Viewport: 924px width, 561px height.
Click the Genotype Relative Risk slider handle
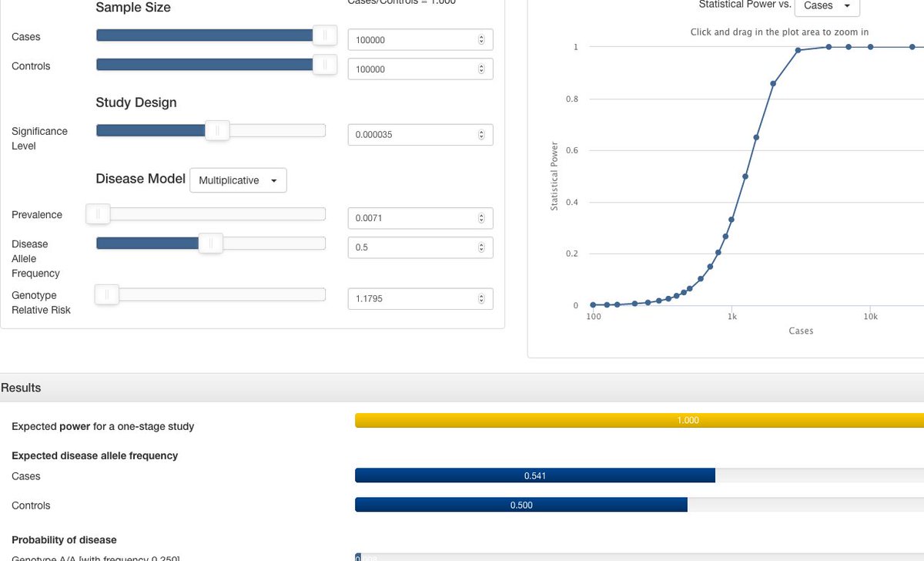pyautogui.click(x=106, y=294)
